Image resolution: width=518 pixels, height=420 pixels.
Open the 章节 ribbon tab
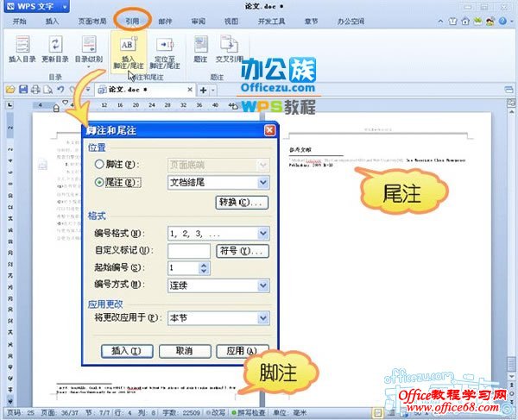tap(311, 21)
